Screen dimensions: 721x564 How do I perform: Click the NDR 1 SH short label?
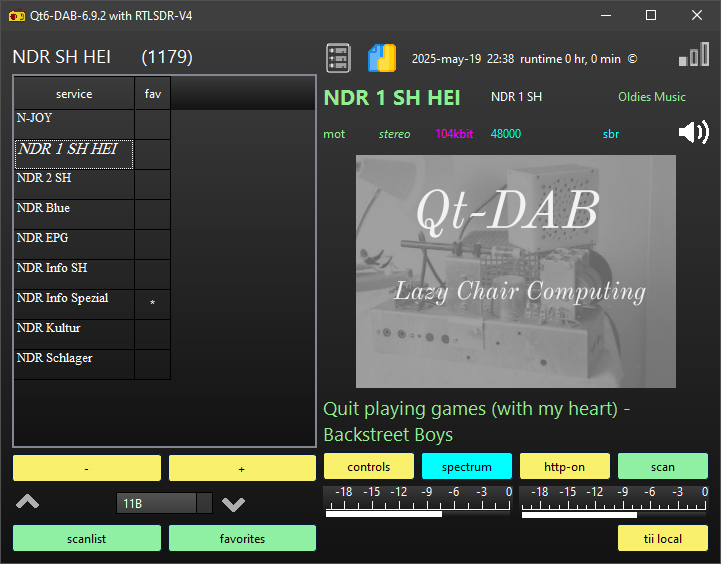[x=516, y=97]
